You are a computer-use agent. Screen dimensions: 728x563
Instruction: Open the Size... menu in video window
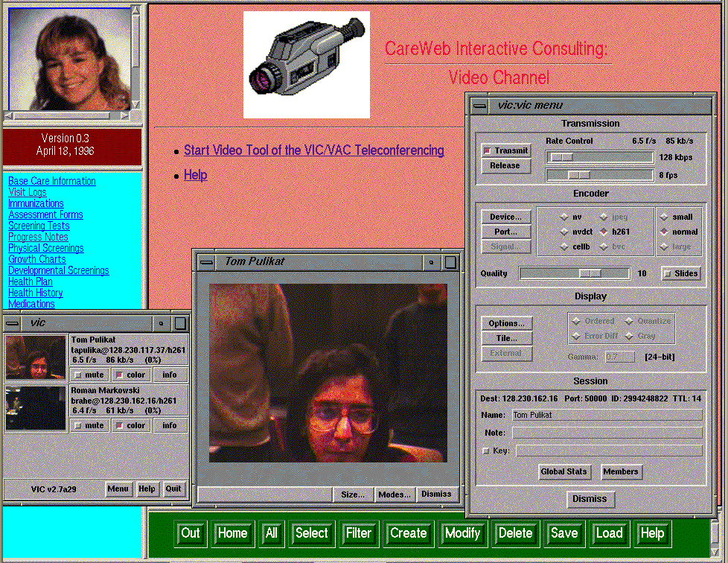[x=352, y=494]
